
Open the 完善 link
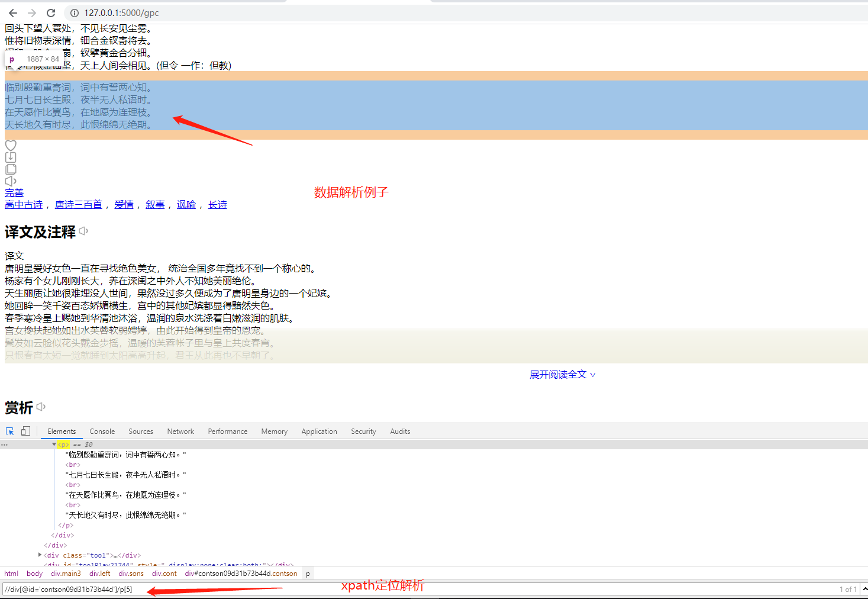14,192
